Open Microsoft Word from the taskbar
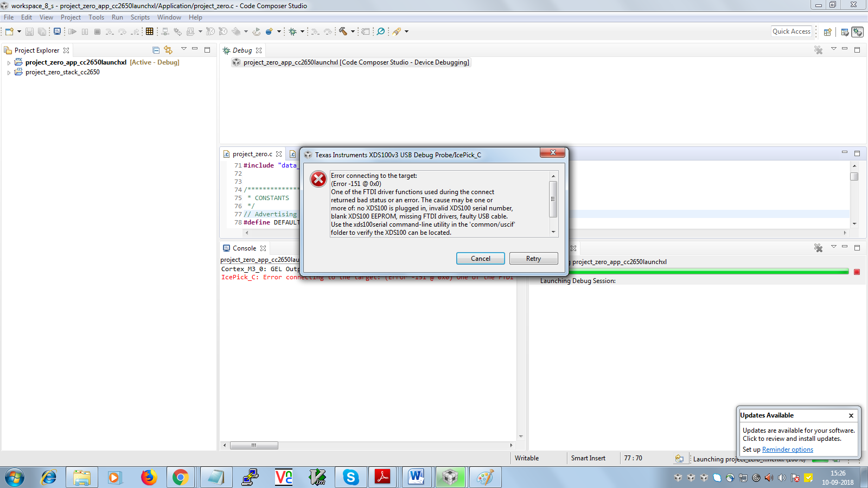 [417, 477]
